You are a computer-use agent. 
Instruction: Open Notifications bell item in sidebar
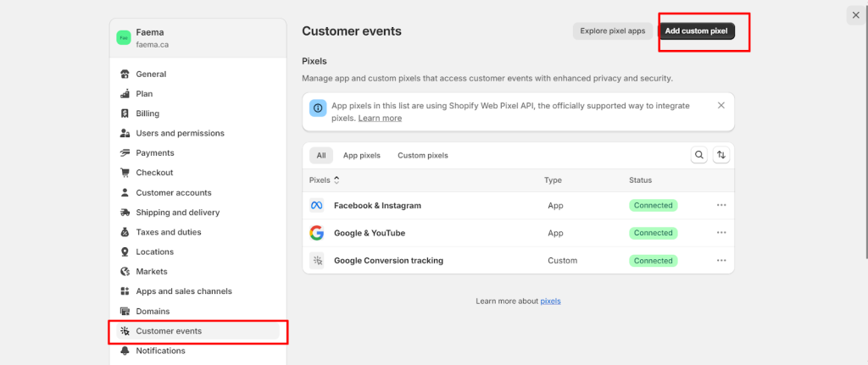[160, 351]
